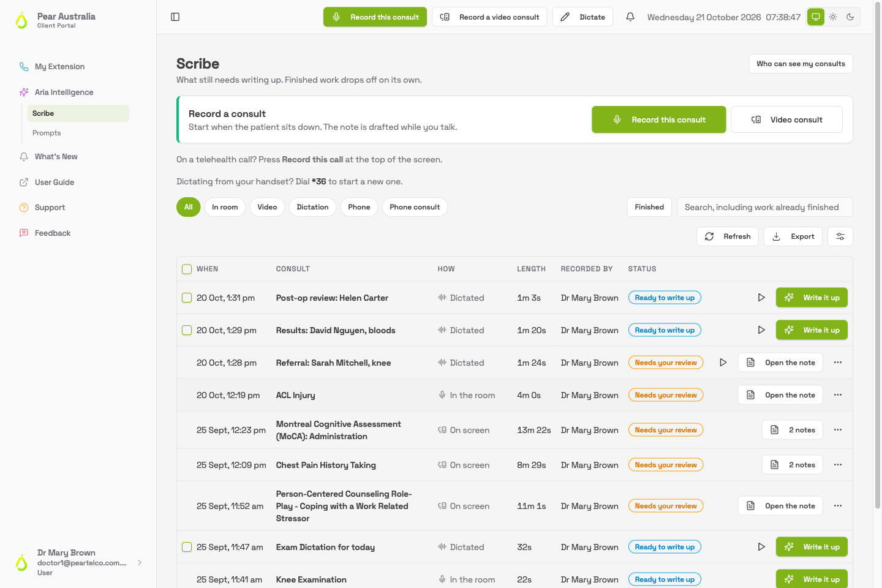
Task: Tick checkbox for Post-op review Helen Carter
Action: coord(187,298)
